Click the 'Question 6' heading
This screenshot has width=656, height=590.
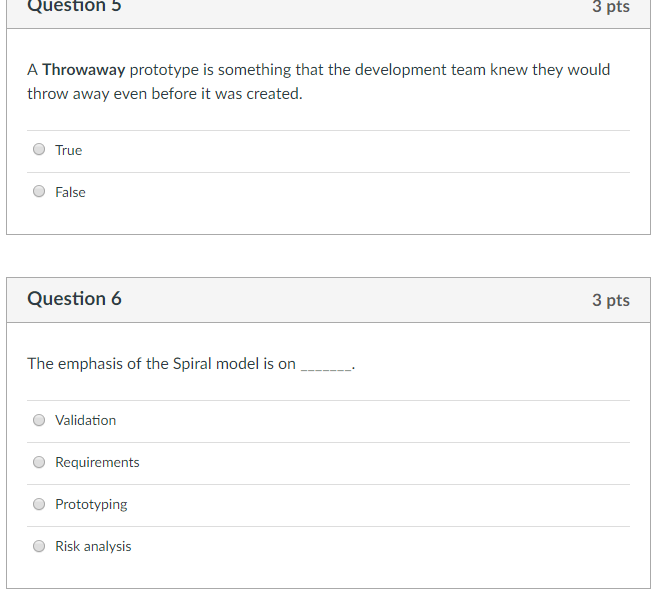74,299
